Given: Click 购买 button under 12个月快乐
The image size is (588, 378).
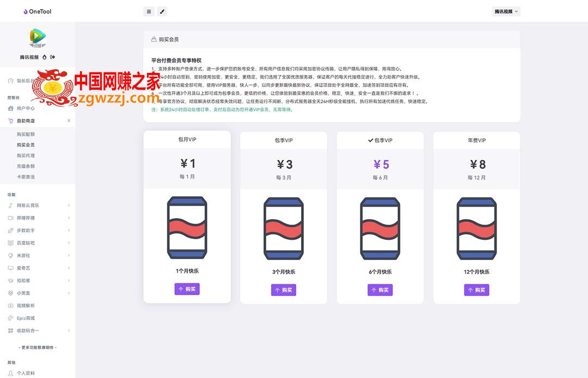Looking at the screenshot, I should coord(476,290).
